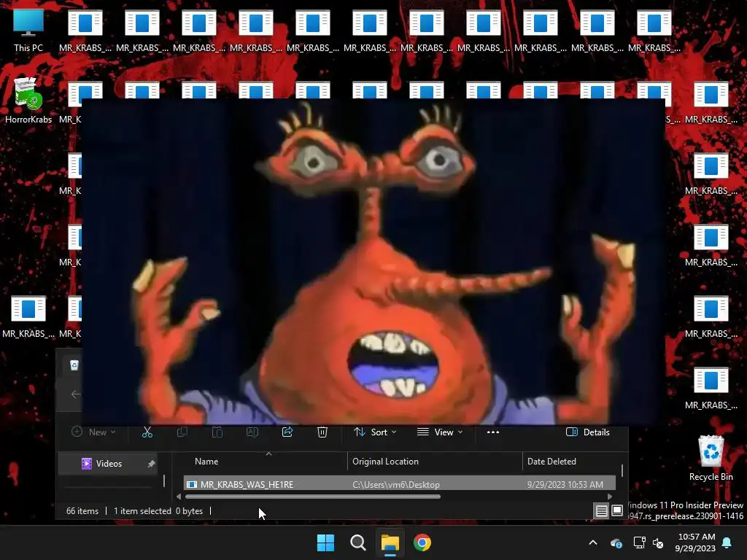Click the scroll-left arrow of file list
747x560 pixels.
point(179,497)
